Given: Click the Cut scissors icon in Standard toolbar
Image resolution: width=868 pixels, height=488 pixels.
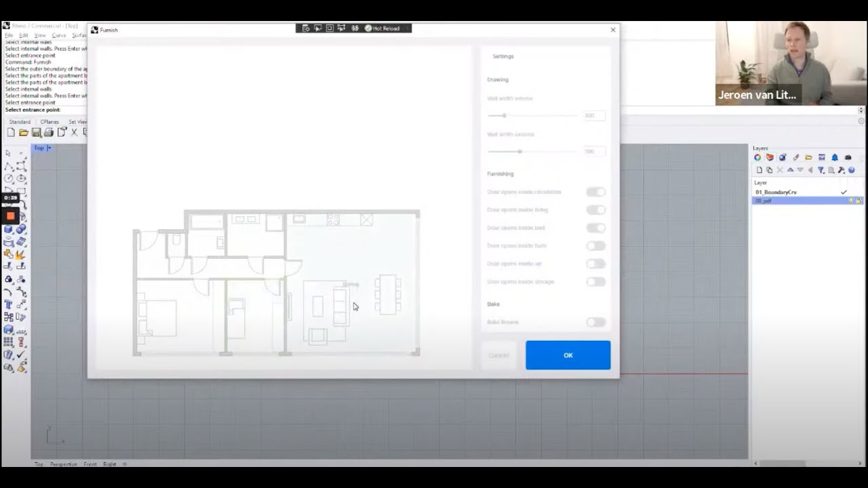Looking at the screenshot, I should 75,133.
